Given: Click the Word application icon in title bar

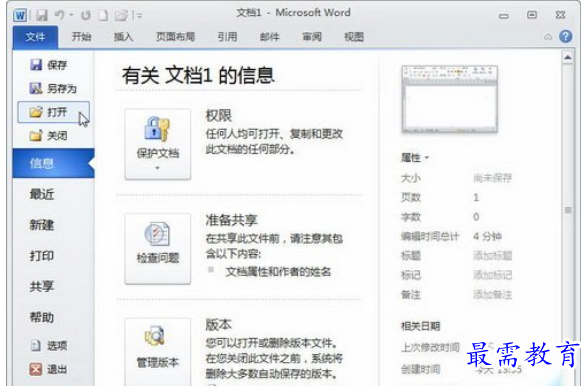Looking at the screenshot, I should point(20,15).
